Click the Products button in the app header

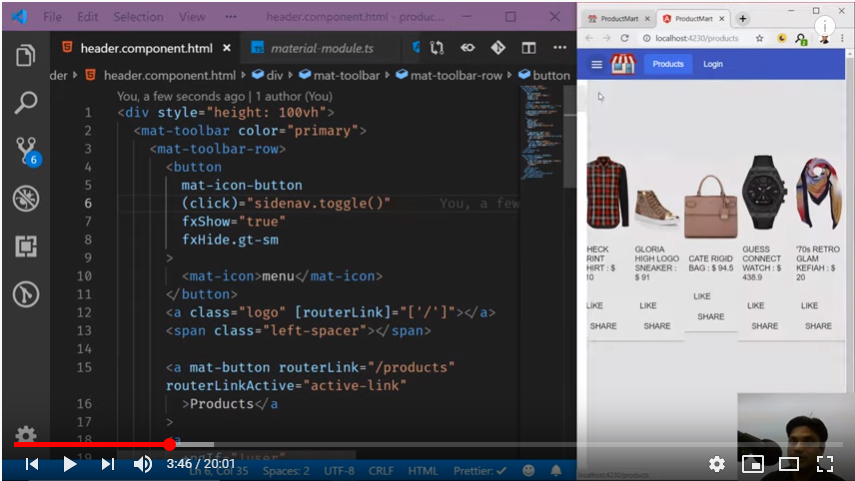668,64
